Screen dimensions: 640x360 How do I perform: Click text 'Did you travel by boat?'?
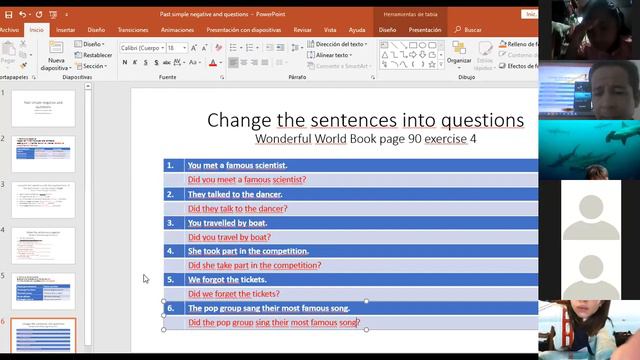[x=229, y=237]
